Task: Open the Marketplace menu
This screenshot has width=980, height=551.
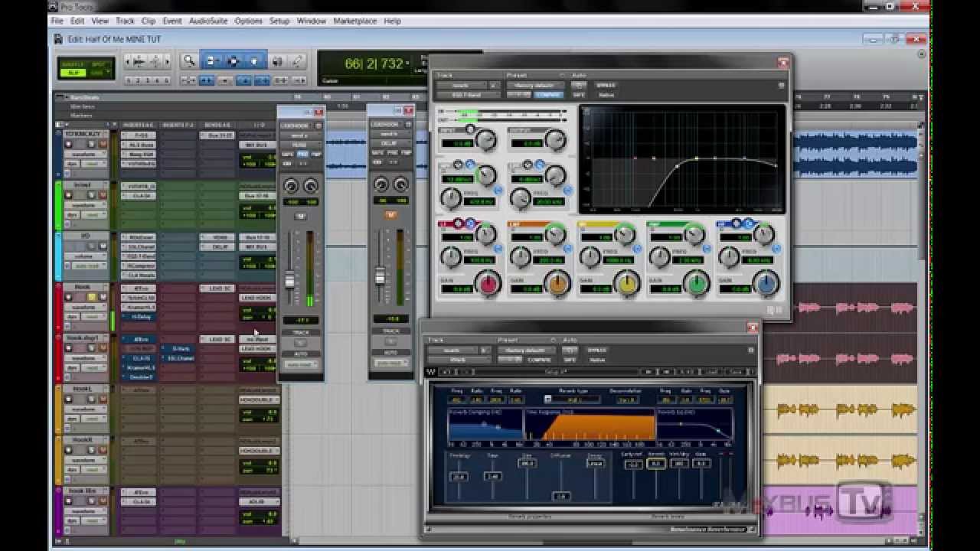Action: pyautogui.click(x=355, y=21)
